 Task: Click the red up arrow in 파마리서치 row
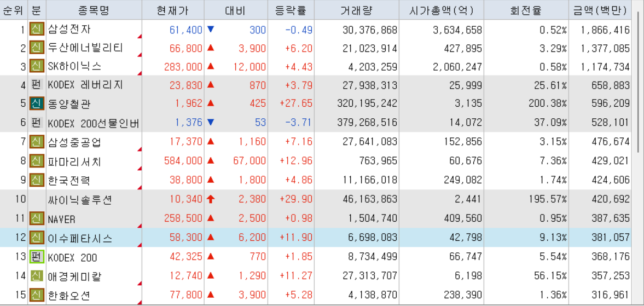coord(211,160)
